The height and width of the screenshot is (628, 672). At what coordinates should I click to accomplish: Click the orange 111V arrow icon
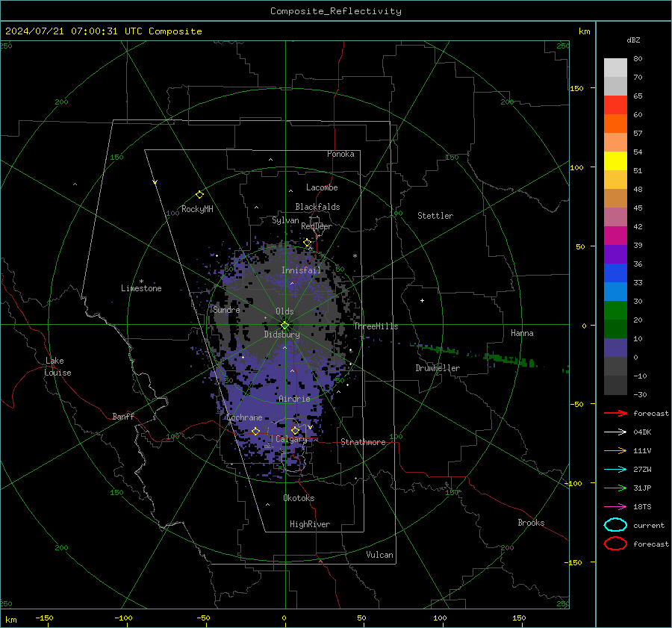pos(615,450)
